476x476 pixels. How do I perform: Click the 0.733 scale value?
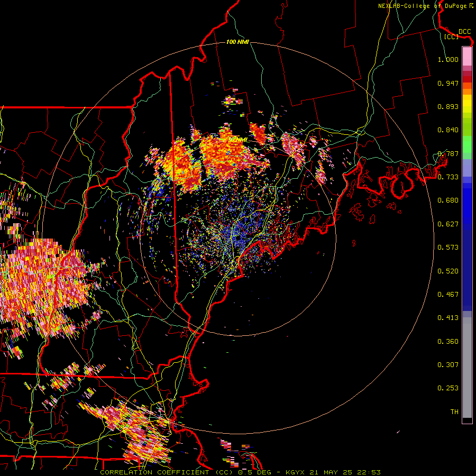point(448,177)
